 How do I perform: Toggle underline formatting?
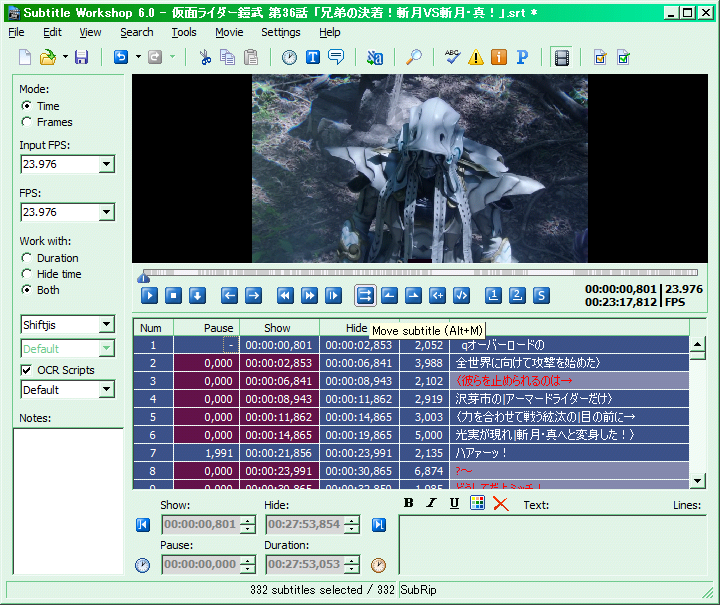[454, 504]
